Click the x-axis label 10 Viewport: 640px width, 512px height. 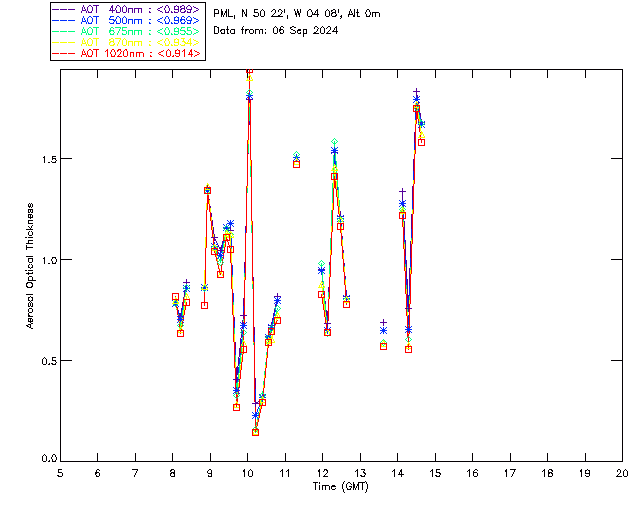(x=247, y=473)
